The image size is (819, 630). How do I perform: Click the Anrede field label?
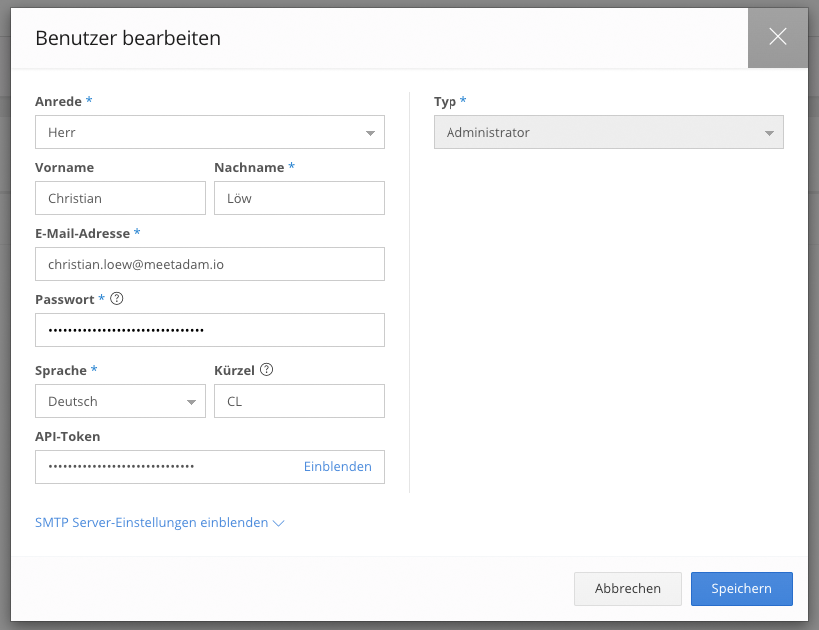(x=58, y=101)
